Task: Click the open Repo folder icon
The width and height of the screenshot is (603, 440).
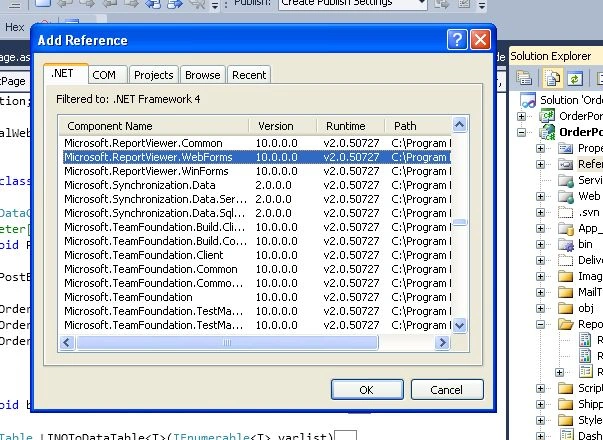Action: 566,324
